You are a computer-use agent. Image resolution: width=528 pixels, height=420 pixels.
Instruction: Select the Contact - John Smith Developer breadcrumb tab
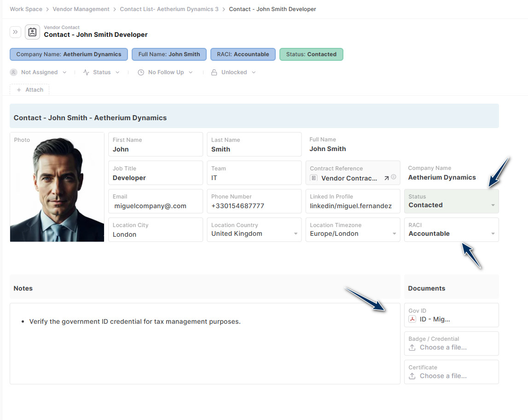[272, 9]
